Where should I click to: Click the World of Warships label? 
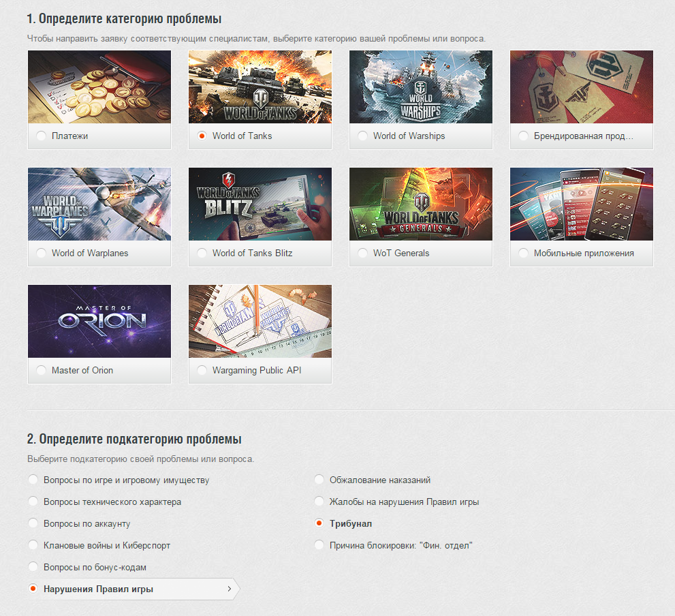[409, 136]
